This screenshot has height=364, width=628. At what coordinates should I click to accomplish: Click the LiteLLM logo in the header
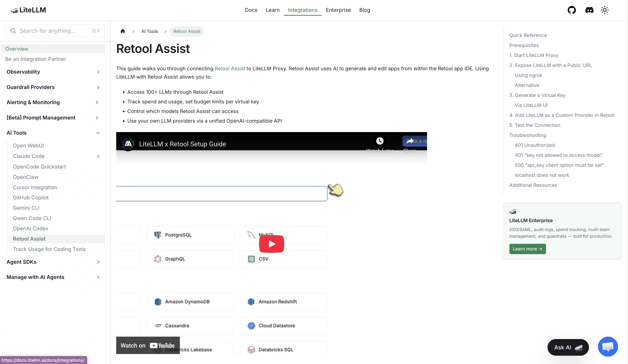click(x=28, y=10)
